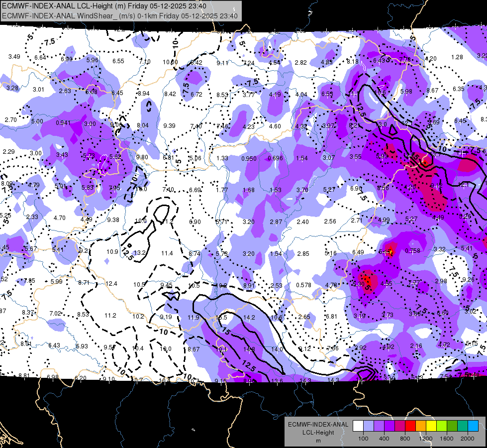Viewport: 487px width, 448px height.
Task: Click the WindShear 0-1km title line
Action: coord(119,16)
